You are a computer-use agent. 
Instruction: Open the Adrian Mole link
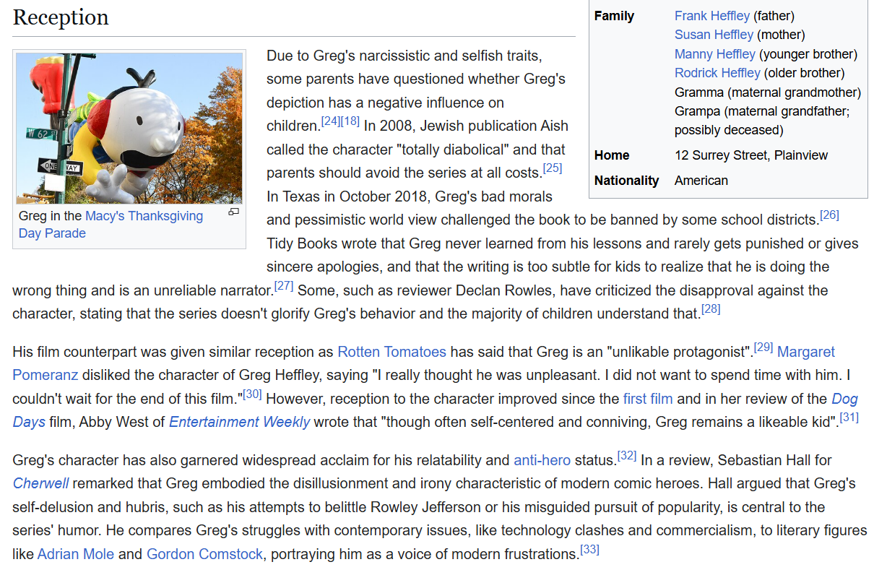click(76, 555)
